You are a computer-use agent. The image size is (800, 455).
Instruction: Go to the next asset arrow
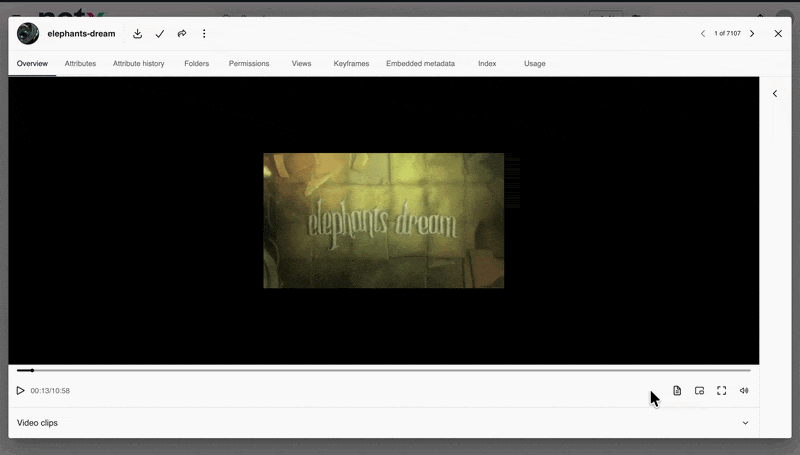(752, 34)
